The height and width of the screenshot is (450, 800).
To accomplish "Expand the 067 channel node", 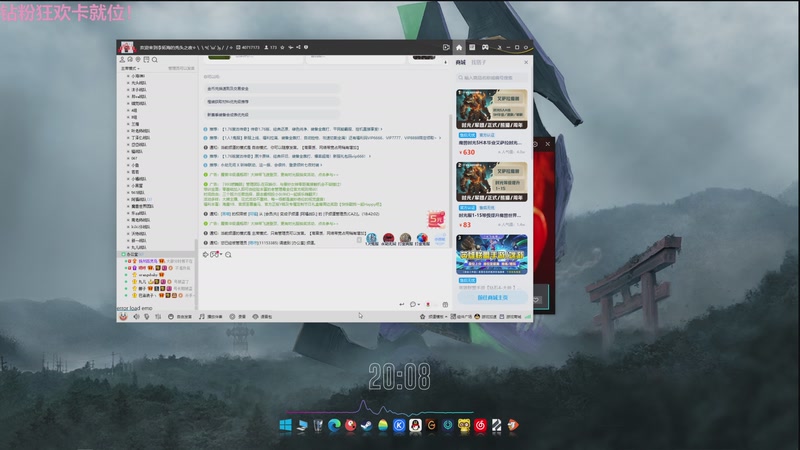I will click(128, 158).
